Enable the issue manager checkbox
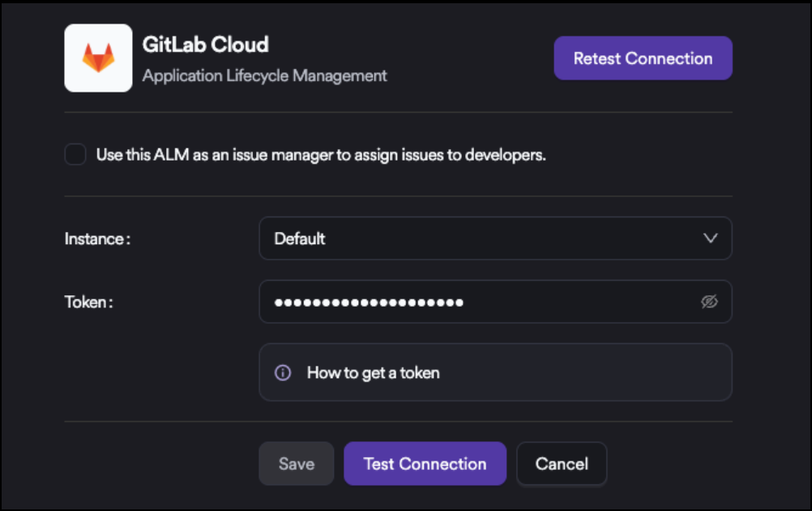Viewport: 812px width, 511px height. (75, 155)
